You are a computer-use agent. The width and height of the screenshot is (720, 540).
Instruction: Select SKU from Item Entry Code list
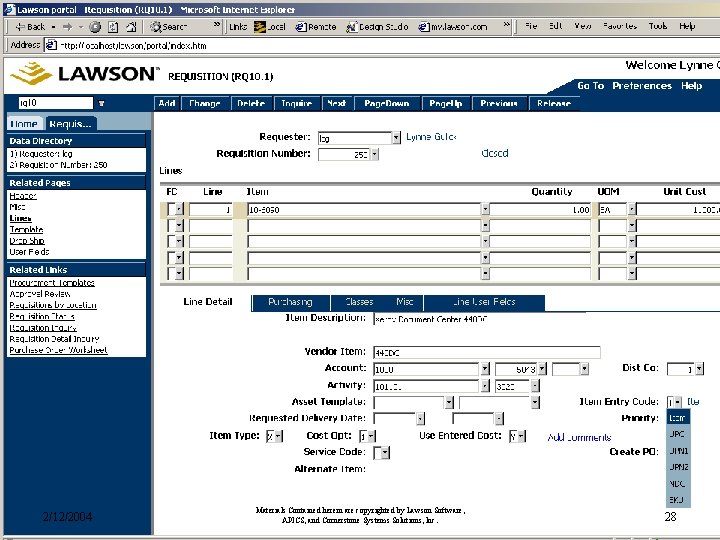pyautogui.click(x=677, y=500)
